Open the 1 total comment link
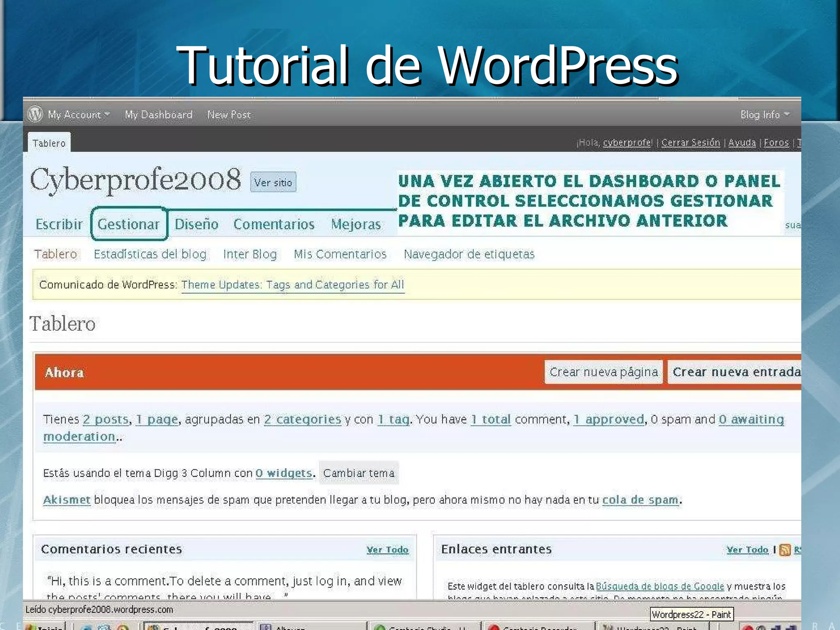The height and width of the screenshot is (630, 840). pyautogui.click(x=491, y=420)
